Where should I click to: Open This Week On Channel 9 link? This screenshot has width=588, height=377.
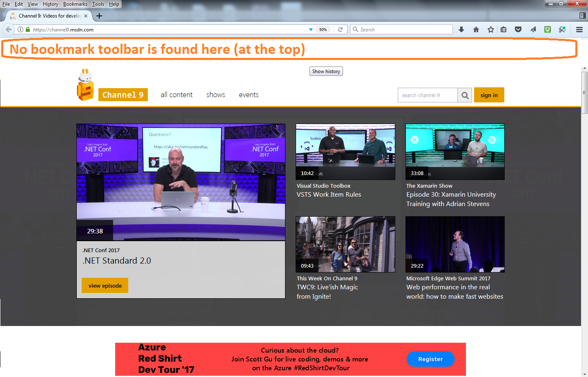pyautogui.click(x=327, y=279)
